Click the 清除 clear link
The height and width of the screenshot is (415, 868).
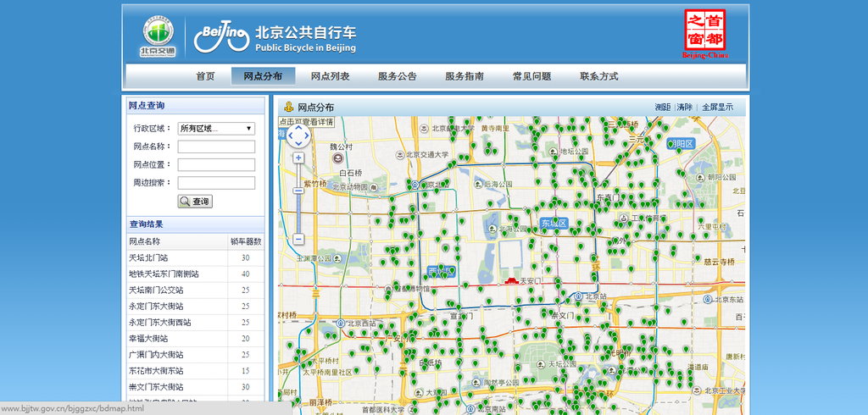(x=685, y=108)
